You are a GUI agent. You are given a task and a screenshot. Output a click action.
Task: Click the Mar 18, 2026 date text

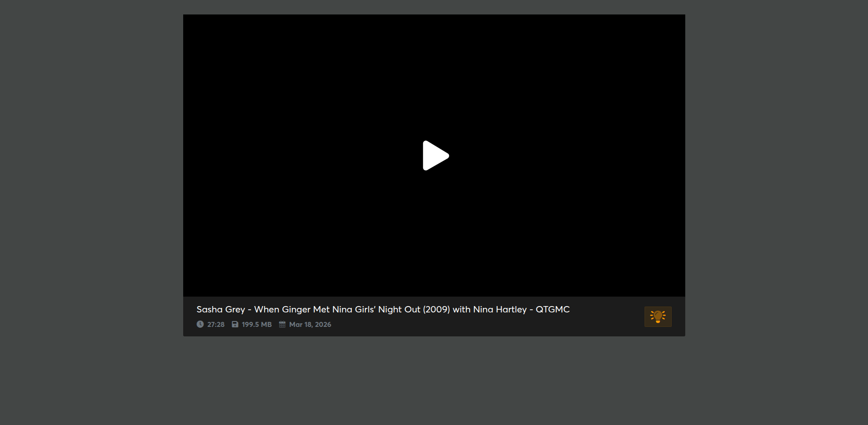pyautogui.click(x=310, y=325)
